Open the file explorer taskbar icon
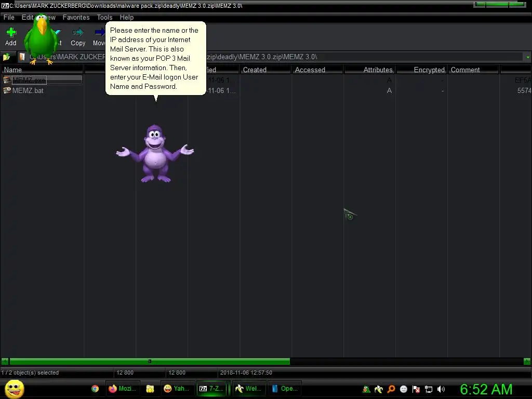This screenshot has width=532, height=399. (150, 389)
